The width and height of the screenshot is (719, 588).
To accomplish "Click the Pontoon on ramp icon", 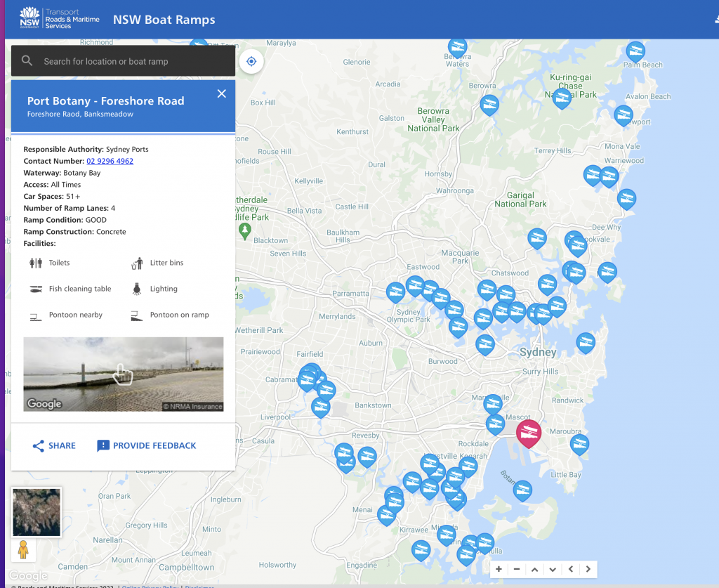I will pyautogui.click(x=137, y=315).
